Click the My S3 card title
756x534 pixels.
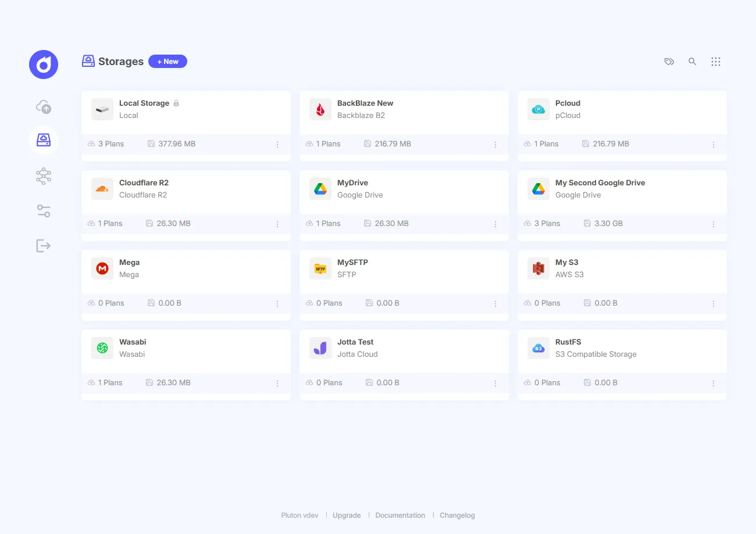click(566, 262)
